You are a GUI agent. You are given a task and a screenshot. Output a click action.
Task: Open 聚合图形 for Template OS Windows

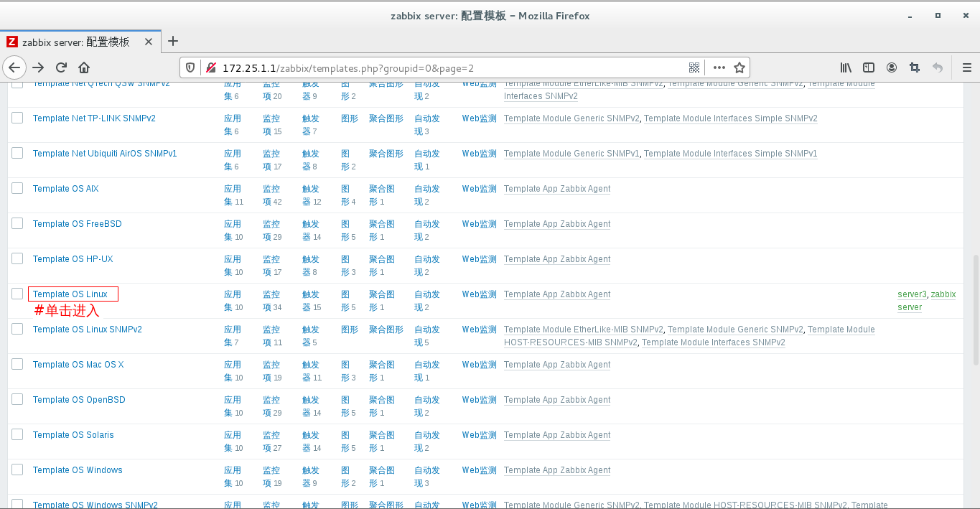pos(382,477)
